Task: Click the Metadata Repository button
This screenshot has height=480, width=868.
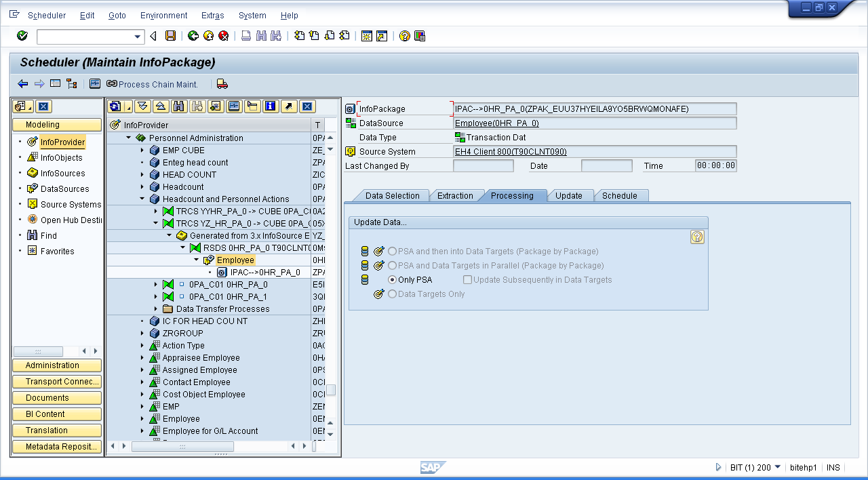Action: coord(57,447)
